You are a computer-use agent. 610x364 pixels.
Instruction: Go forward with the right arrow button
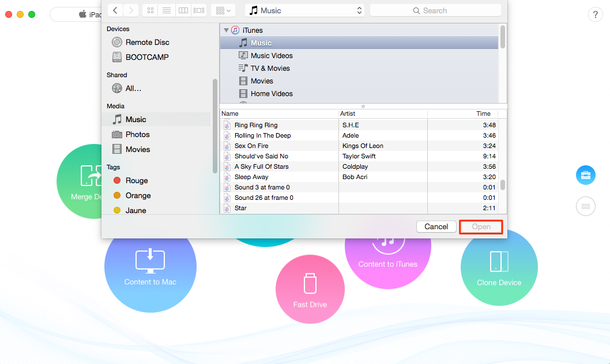(131, 10)
